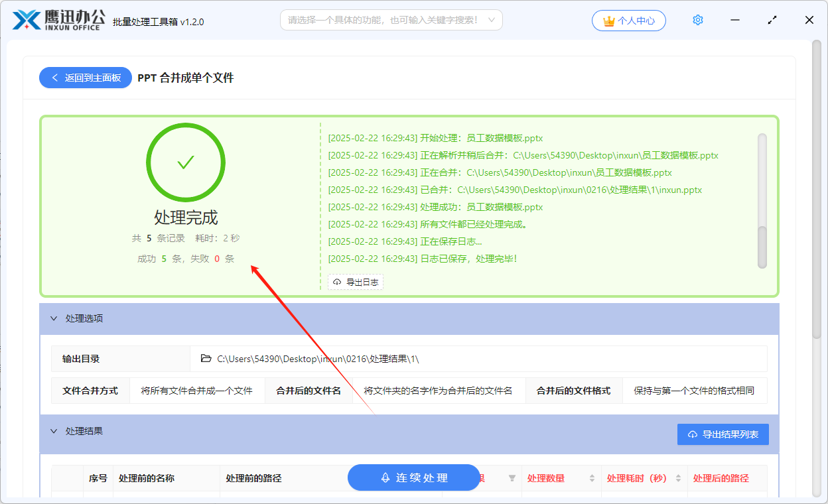This screenshot has height=504, width=828.
Task: Collapse the 处理结果 section chevron
Action: coord(54,431)
